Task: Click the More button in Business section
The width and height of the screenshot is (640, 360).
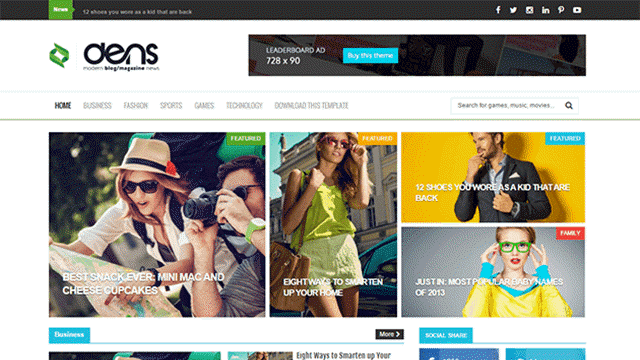Action: 389,334
